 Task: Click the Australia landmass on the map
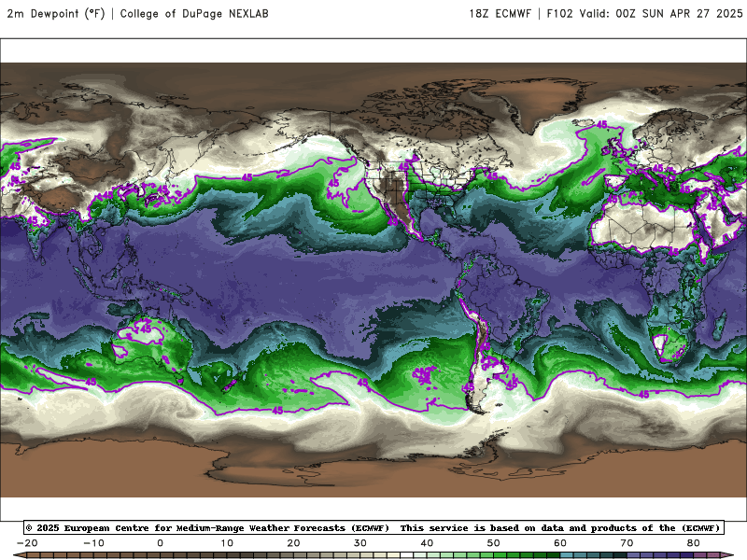tap(151, 345)
